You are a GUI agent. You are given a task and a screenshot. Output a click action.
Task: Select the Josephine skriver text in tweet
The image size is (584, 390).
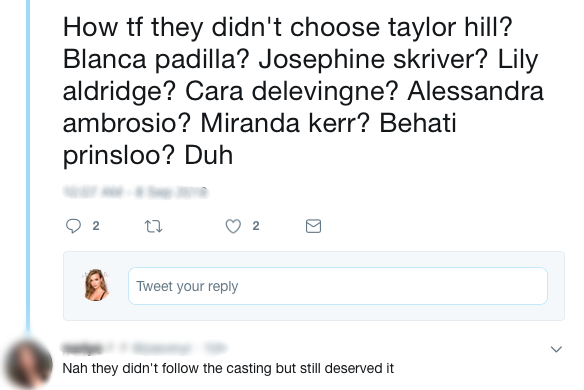pyautogui.click(x=373, y=60)
